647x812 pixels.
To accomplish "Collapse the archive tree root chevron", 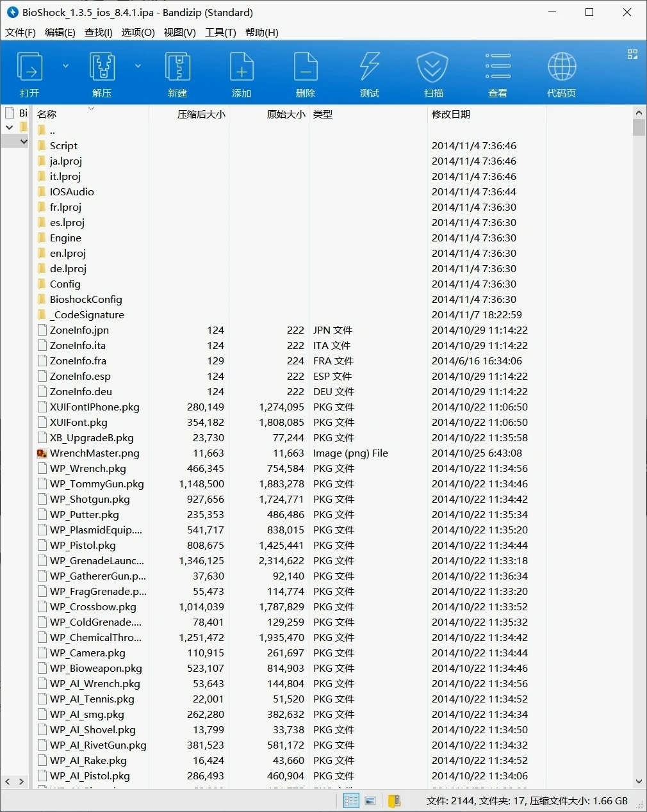I will point(9,127).
